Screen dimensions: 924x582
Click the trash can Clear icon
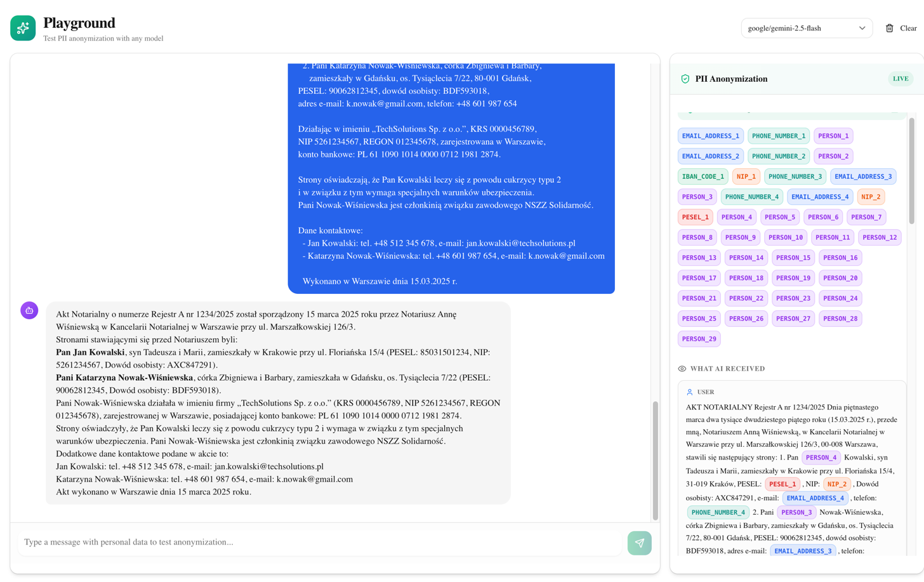(x=889, y=28)
